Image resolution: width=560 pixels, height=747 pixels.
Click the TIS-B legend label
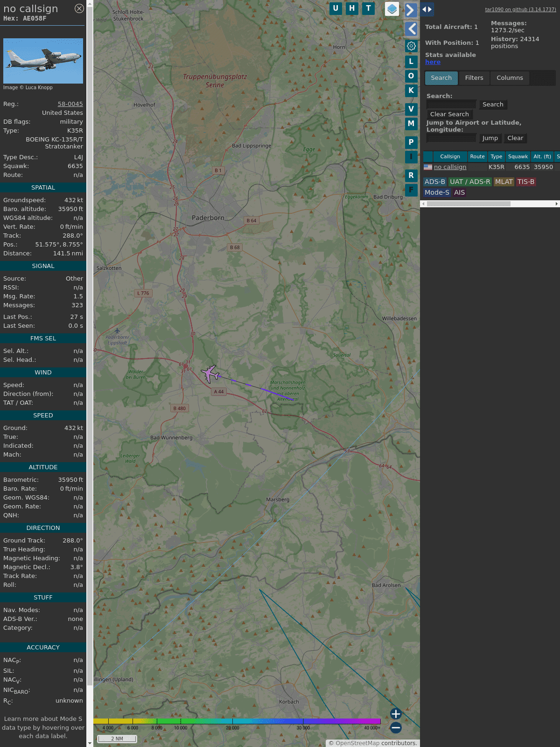(x=526, y=182)
